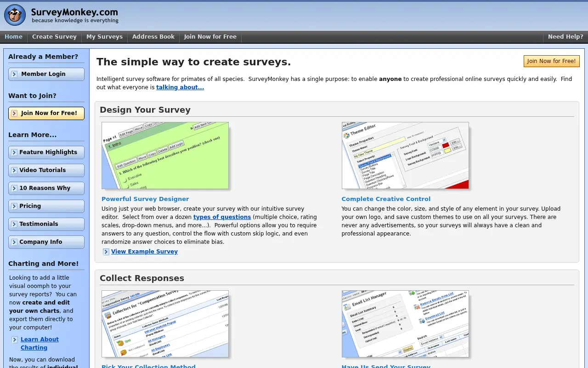Click arrow icon beside Join Now for Free! in sidebar
The image size is (588, 368).
[x=14, y=113]
